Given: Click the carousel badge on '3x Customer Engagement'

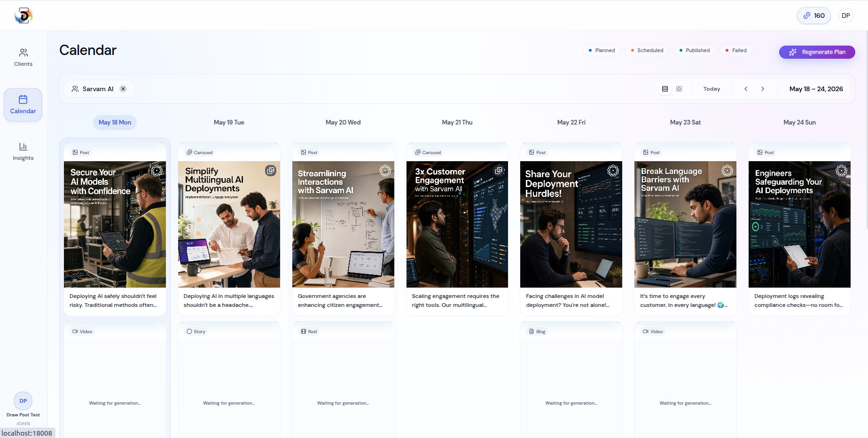Looking at the screenshot, I should [x=499, y=171].
